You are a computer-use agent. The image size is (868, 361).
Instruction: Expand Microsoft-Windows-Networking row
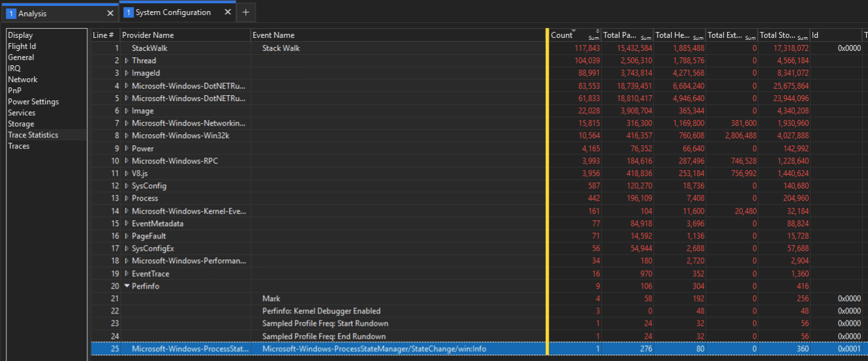pyautogui.click(x=127, y=123)
